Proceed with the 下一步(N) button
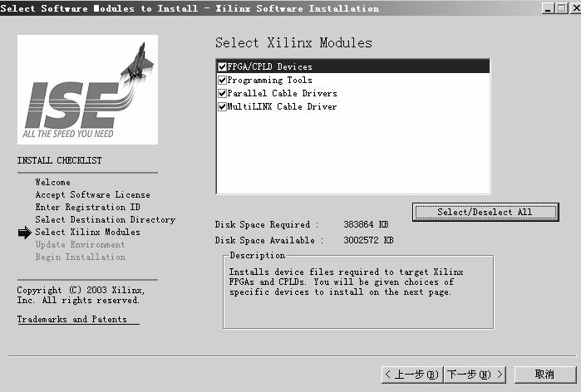Viewport: 581px width, 392px height. 475,375
